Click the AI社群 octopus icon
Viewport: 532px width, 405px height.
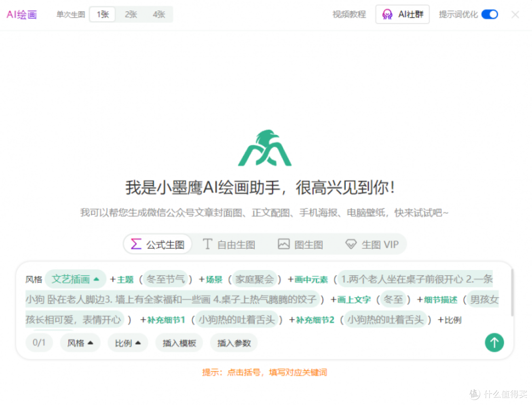tap(387, 14)
